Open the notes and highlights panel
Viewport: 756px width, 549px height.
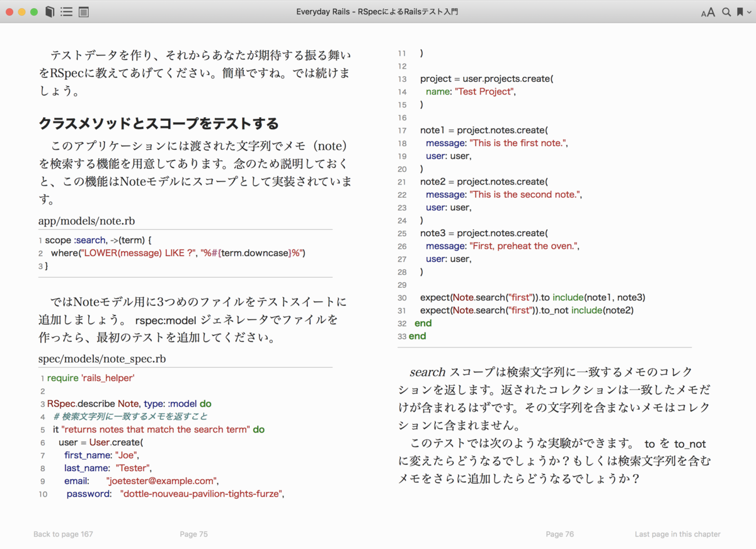[84, 12]
